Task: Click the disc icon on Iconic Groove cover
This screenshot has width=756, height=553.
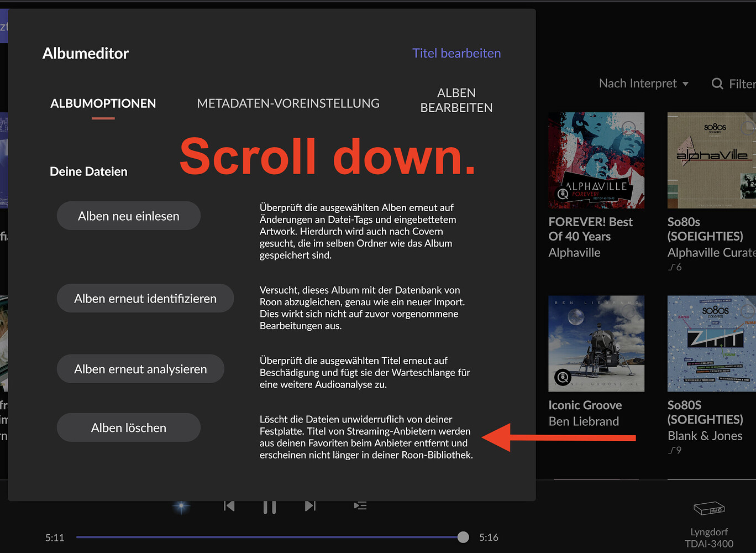Action: (x=563, y=378)
